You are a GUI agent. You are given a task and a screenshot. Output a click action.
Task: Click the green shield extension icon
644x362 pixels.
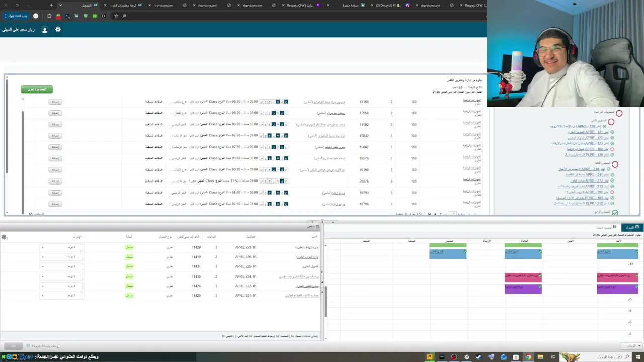click(x=86, y=16)
